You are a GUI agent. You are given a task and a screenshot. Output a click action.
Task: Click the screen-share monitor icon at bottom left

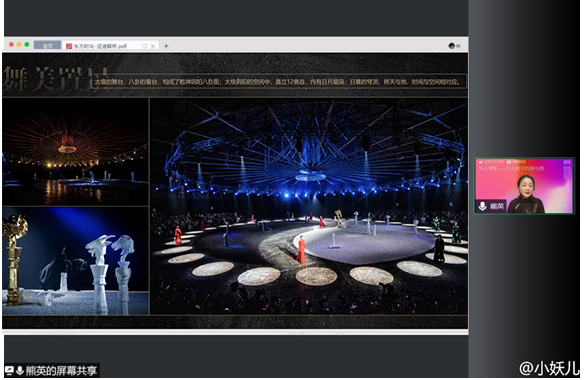(x=9, y=370)
